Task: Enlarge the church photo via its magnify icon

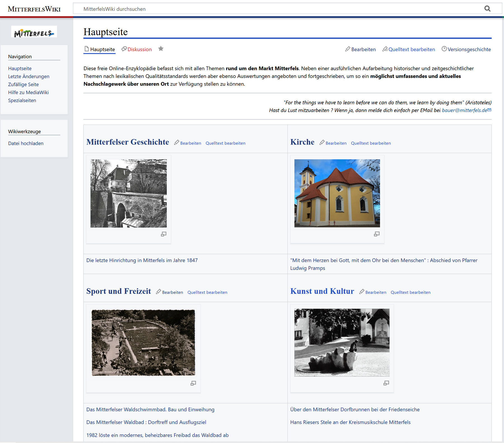Action: pyautogui.click(x=377, y=234)
